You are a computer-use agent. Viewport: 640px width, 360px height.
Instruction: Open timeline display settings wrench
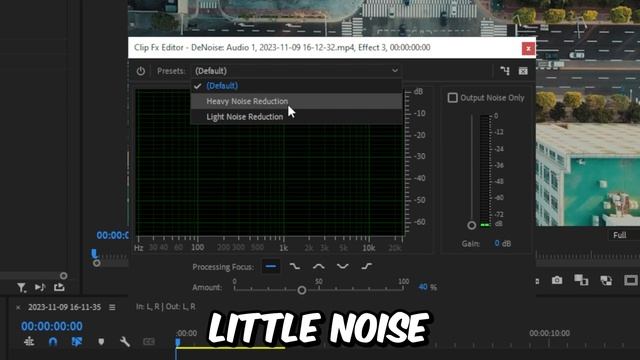[x=125, y=342]
